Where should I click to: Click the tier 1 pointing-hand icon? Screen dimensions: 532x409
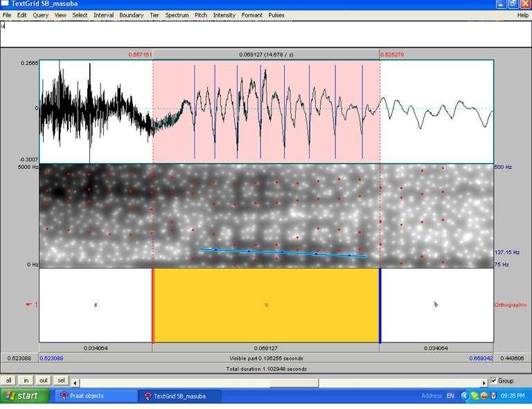[x=28, y=305]
